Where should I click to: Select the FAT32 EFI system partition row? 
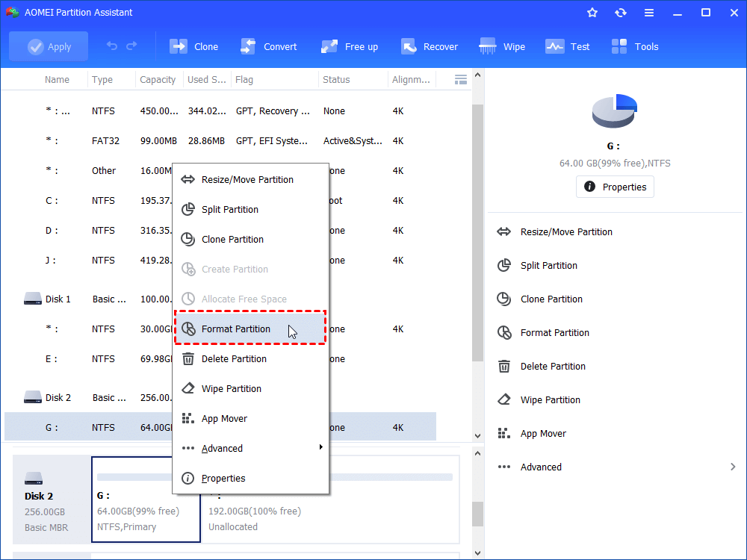(x=220, y=140)
